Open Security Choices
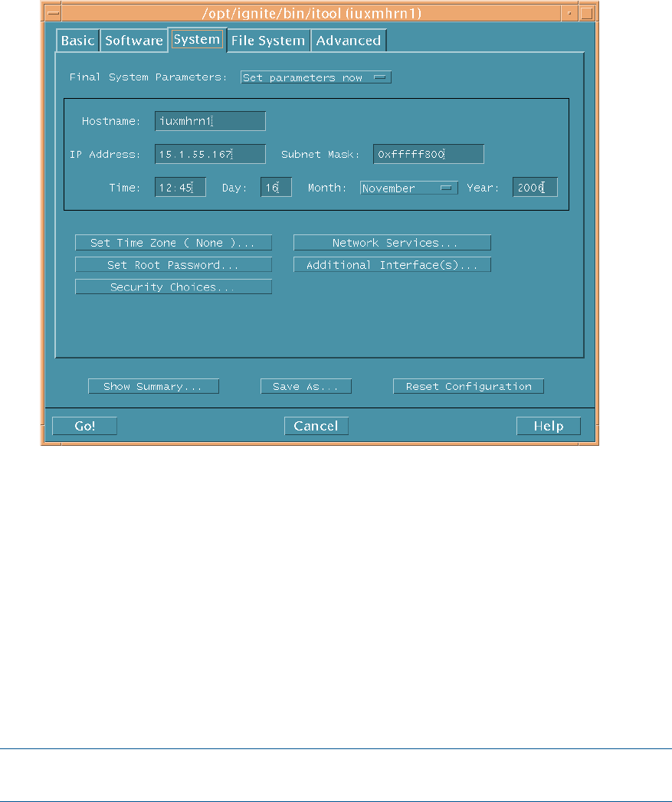Screen dimensions: 672x802 (173, 287)
